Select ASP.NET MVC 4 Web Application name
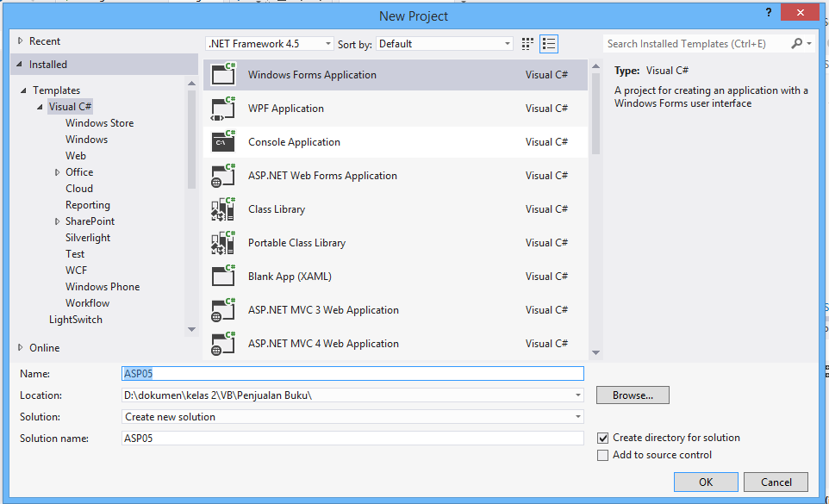 pos(323,344)
